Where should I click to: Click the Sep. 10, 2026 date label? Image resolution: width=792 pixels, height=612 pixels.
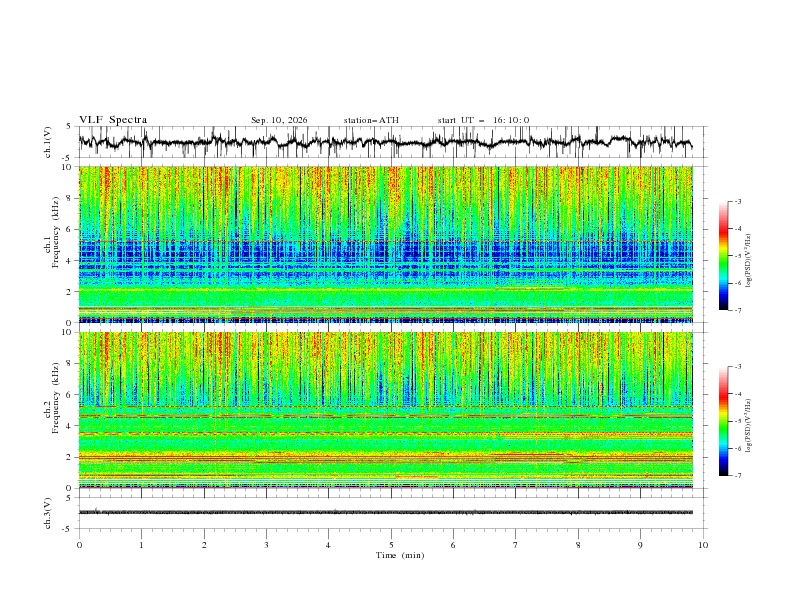pos(279,120)
